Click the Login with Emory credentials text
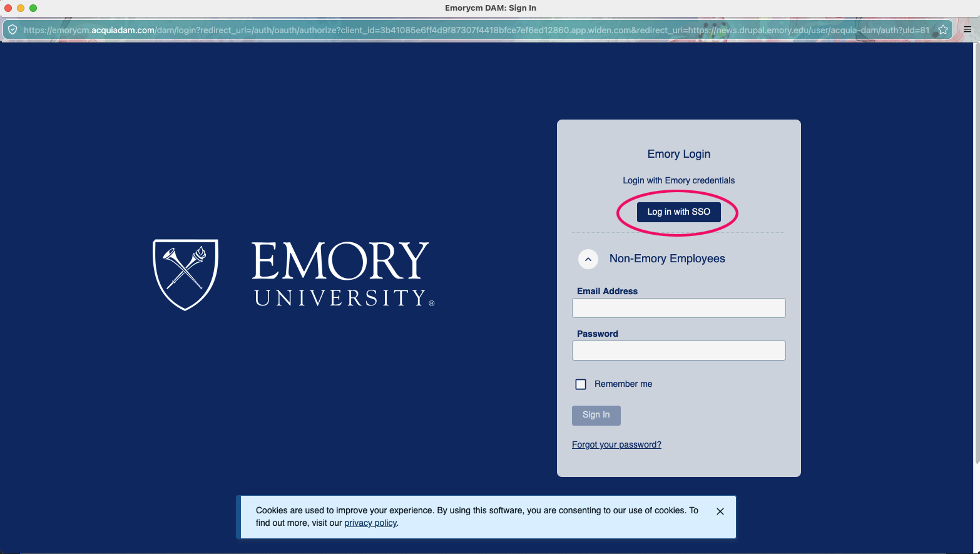Viewport: 980px width, 554px height. 678,180
